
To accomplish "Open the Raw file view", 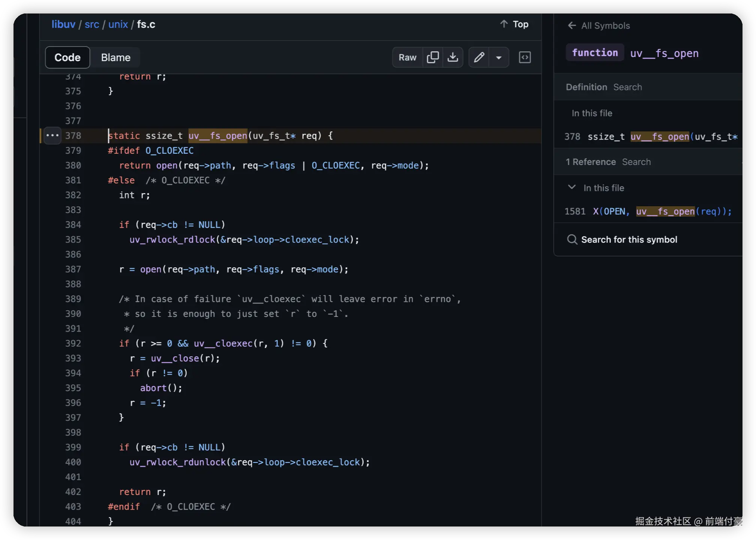I will point(407,57).
